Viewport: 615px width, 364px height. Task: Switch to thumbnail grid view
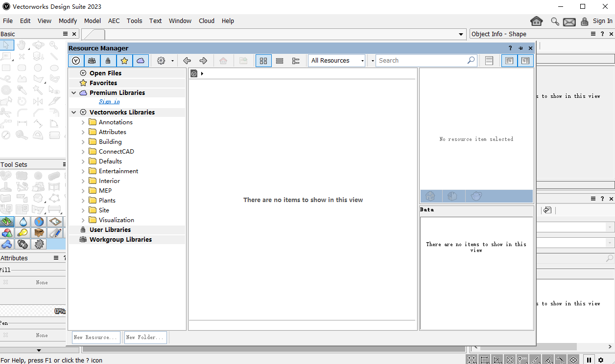(x=263, y=61)
